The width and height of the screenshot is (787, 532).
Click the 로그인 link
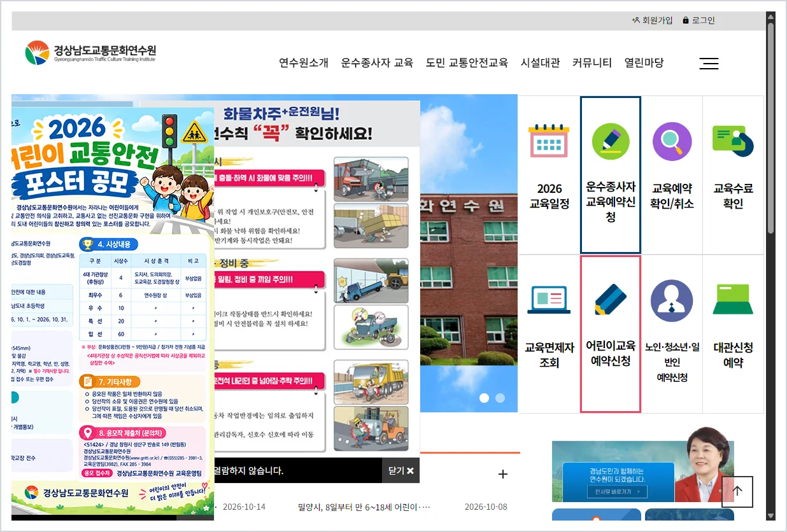point(704,20)
